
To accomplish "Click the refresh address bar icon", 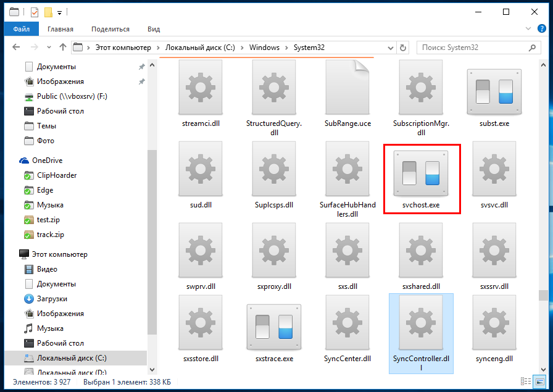I will click(403, 48).
